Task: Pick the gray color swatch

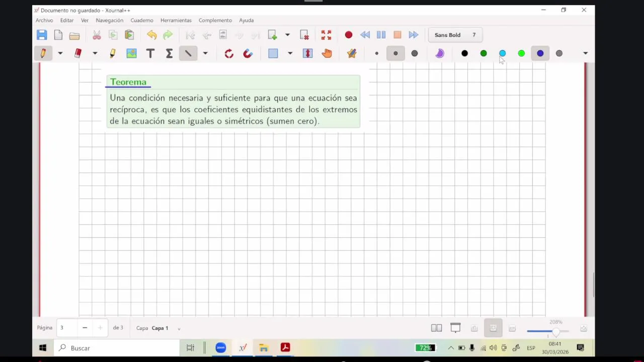Action: point(559,53)
